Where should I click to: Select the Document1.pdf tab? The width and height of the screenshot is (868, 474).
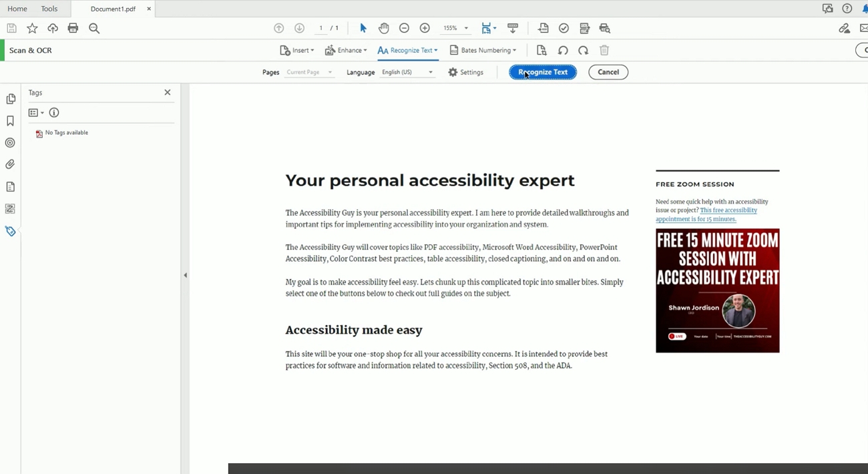tap(113, 9)
